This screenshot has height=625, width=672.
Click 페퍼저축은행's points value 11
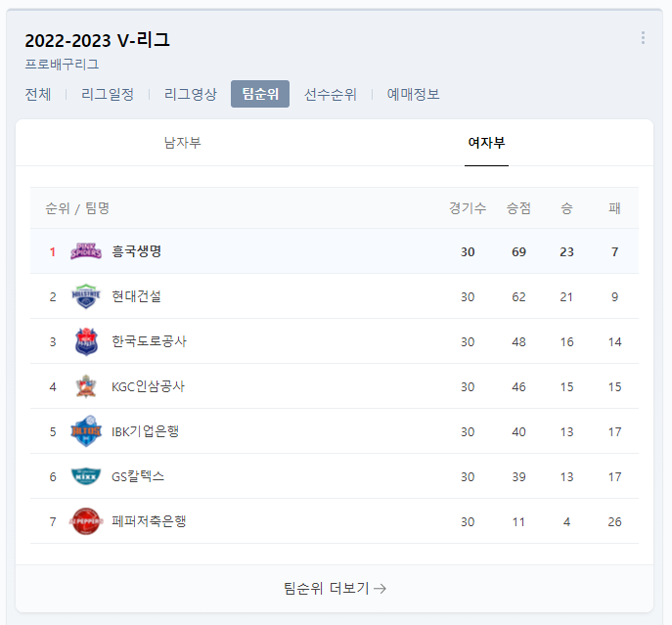click(518, 521)
